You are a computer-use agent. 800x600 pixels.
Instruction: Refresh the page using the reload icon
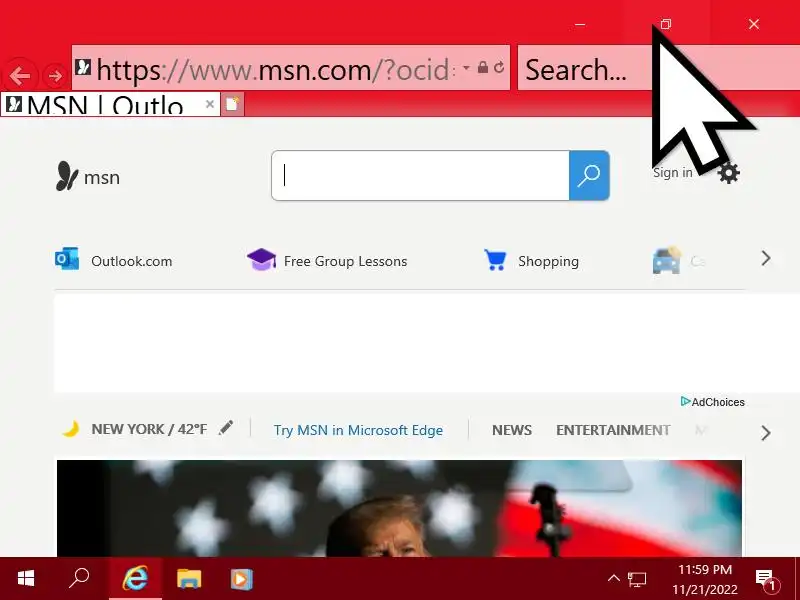click(x=499, y=67)
